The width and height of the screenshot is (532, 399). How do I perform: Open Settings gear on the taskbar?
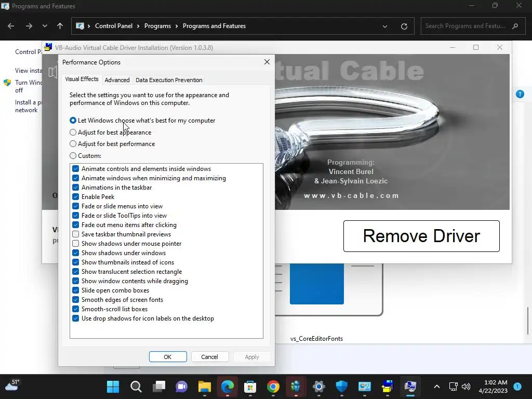pos(319,387)
